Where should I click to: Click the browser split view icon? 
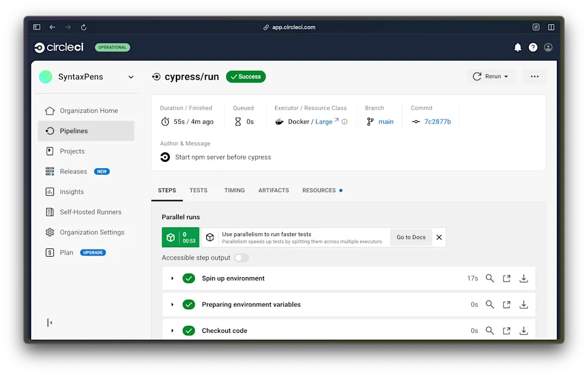point(551,27)
